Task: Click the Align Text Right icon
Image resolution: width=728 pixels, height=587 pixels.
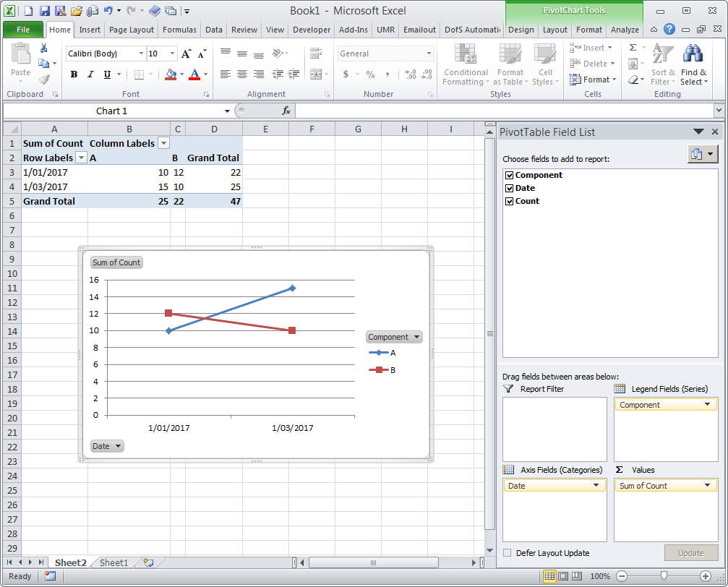Action: tap(259, 74)
